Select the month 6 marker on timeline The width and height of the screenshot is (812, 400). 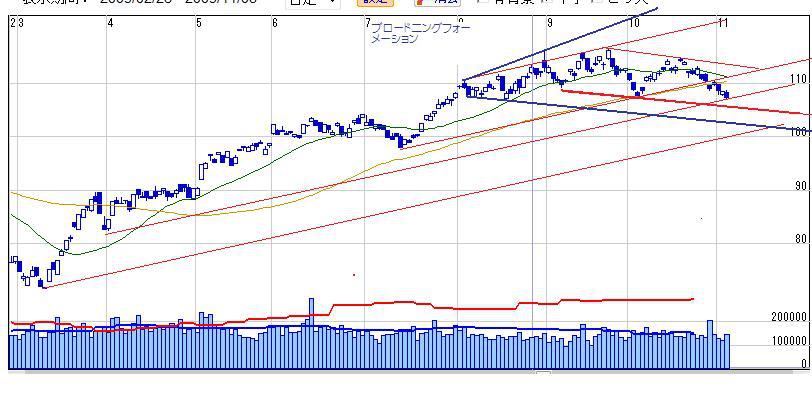coord(275,23)
